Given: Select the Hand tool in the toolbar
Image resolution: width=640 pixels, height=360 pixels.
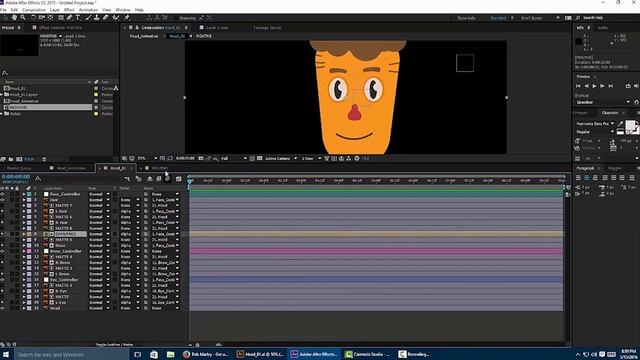Looking at the screenshot, I should pos(14,18).
